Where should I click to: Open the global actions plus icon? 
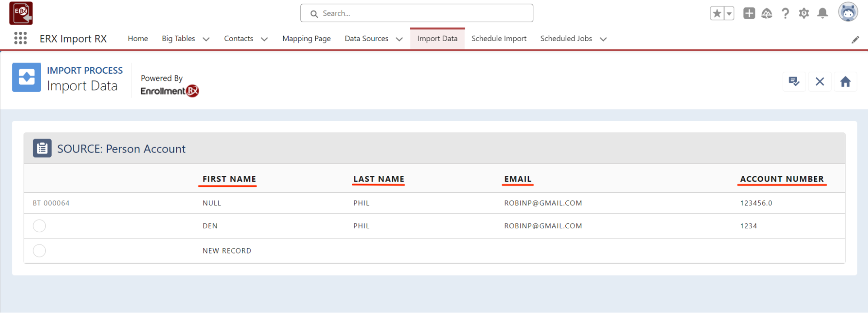[749, 13]
